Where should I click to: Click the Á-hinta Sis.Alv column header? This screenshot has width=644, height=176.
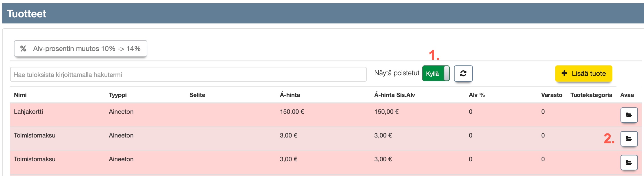tap(395, 95)
